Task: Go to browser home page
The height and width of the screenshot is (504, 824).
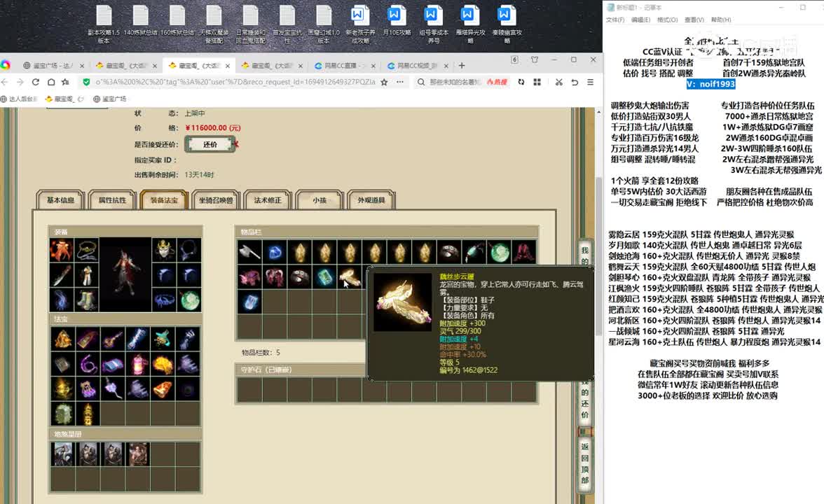Action: point(51,82)
